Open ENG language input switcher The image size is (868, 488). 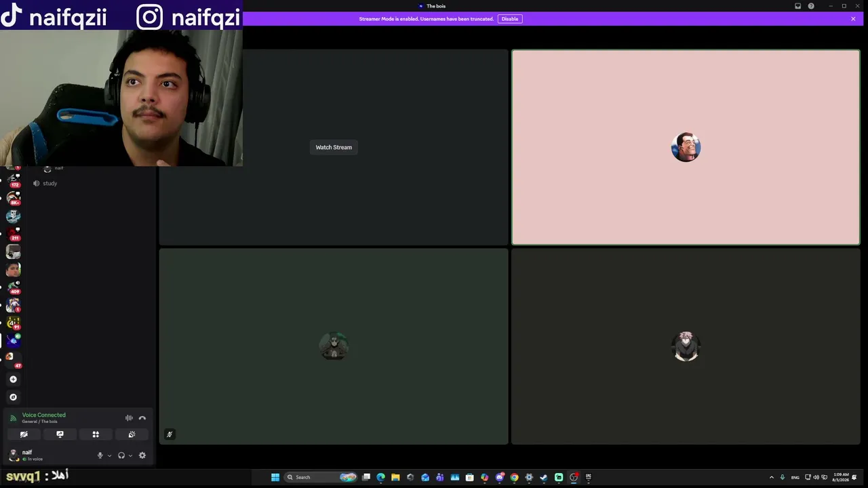pyautogui.click(x=795, y=477)
